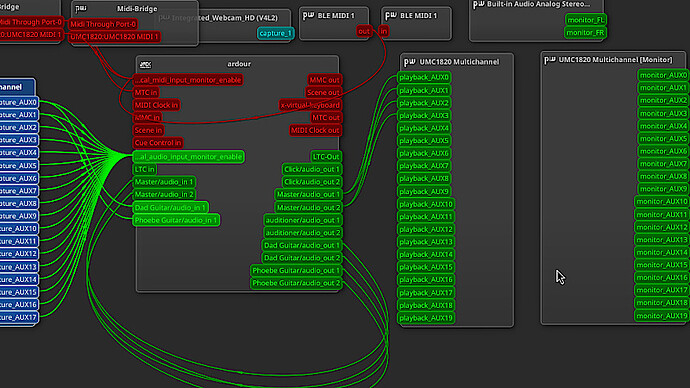This screenshot has width=690, height=388.
Task: Select ardour Scene in port
Action: pyautogui.click(x=148, y=130)
